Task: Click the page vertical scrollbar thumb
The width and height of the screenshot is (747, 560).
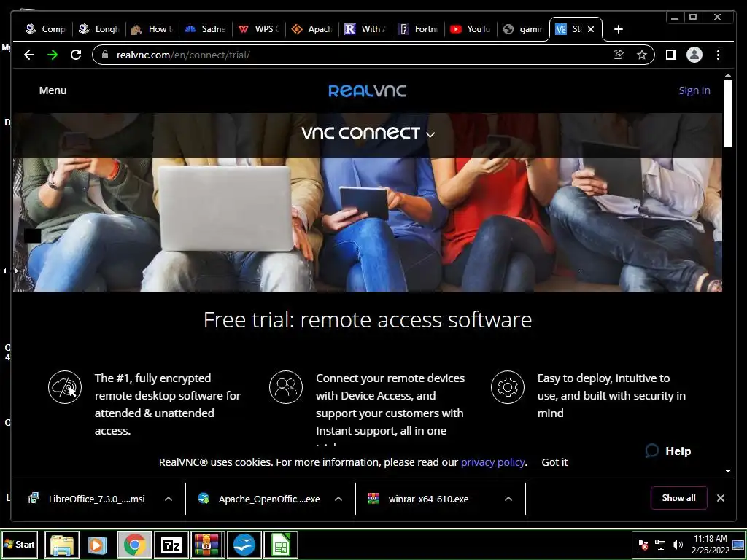Action: point(728,113)
